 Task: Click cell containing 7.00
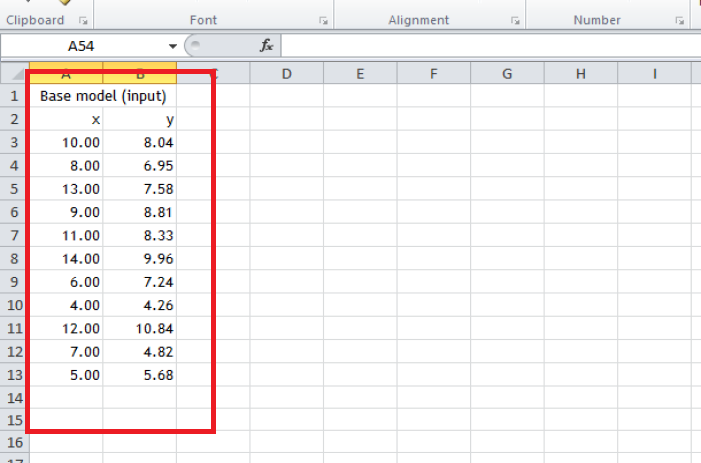[x=66, y=352]
